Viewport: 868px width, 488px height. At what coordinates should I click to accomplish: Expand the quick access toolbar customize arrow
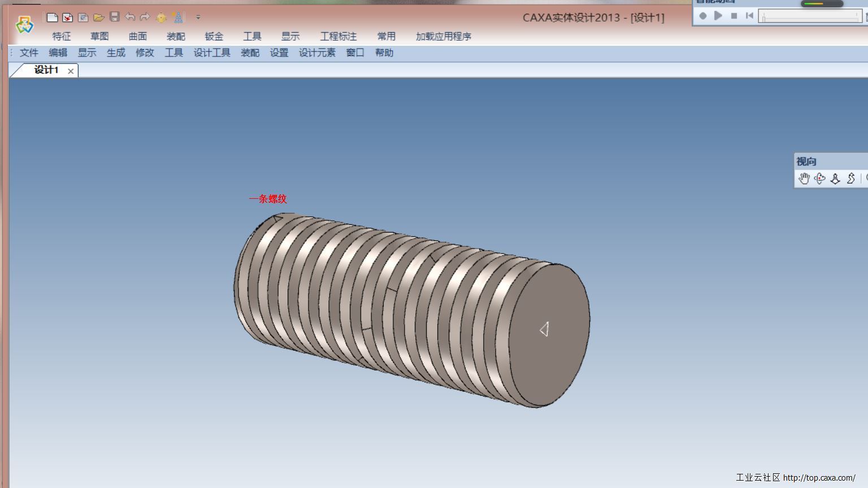coord(198,18)
